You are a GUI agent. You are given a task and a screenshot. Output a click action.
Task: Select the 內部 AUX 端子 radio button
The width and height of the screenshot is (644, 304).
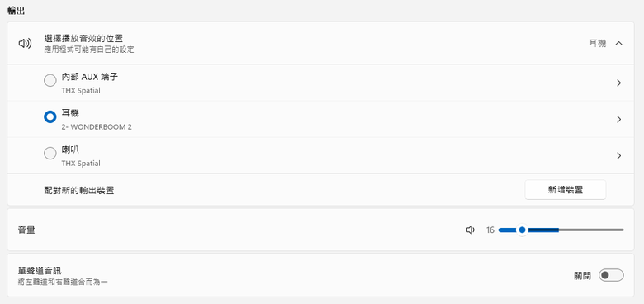click(x=50, y=80)
